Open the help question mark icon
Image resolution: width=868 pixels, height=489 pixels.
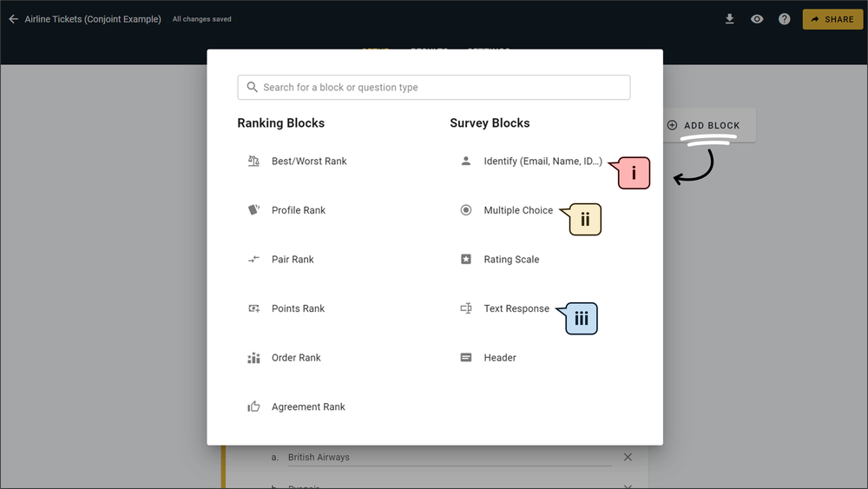coord(785,19)
